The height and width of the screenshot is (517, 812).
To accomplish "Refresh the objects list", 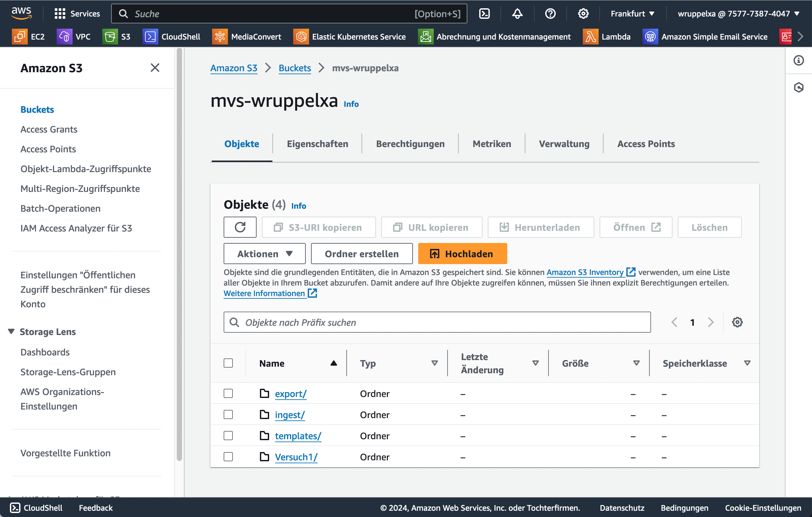I will click(240, 227).
